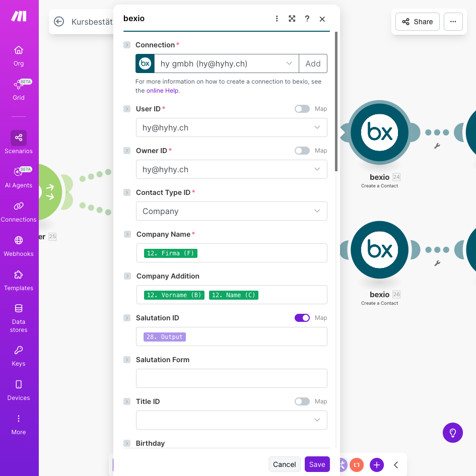Click Add connection button
The width and height of the screenshot is (476, 476).
313,63
